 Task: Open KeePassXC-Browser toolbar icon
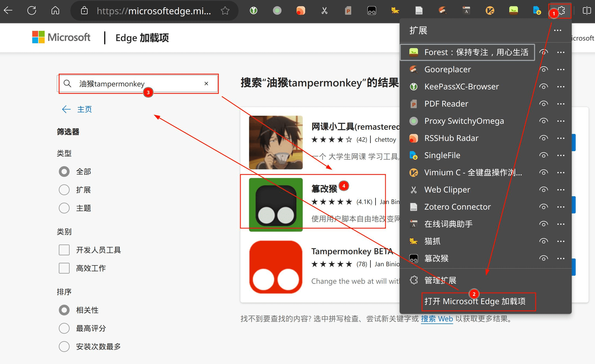point(254,10)
